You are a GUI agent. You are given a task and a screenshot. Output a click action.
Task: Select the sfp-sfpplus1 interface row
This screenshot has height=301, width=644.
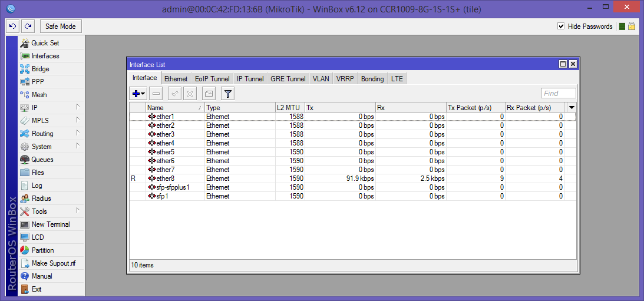[352, 188]
